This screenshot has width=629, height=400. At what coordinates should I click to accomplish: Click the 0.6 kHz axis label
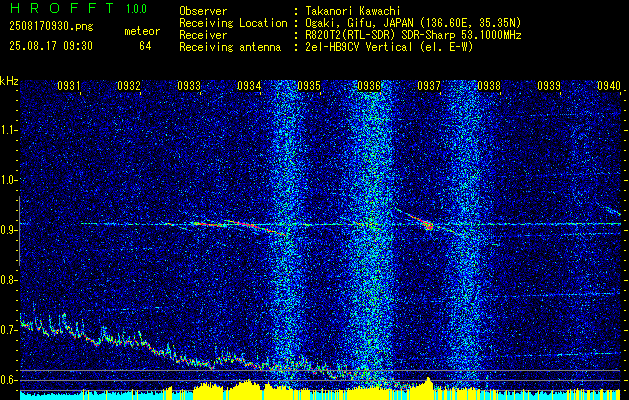tap(8, 380)
